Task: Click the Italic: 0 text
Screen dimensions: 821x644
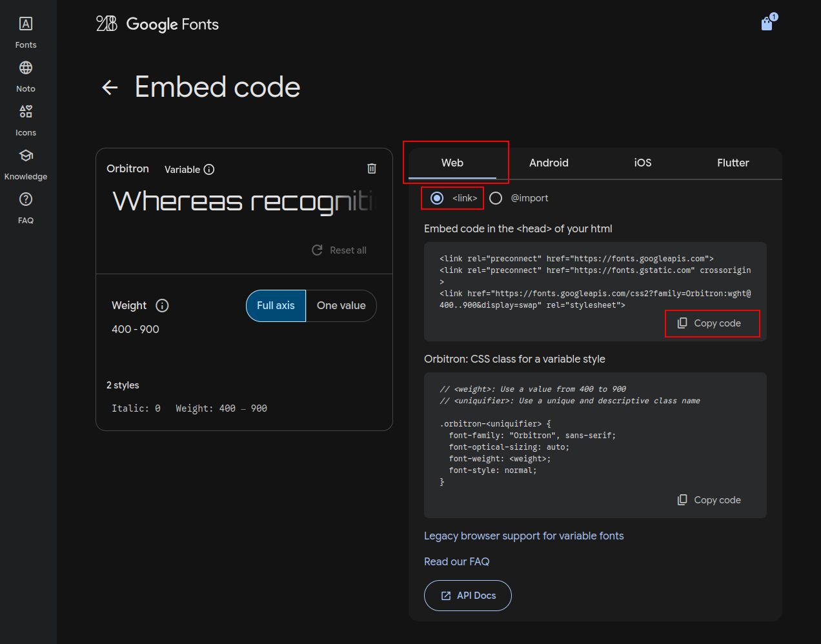Action: tap(136, 408)
